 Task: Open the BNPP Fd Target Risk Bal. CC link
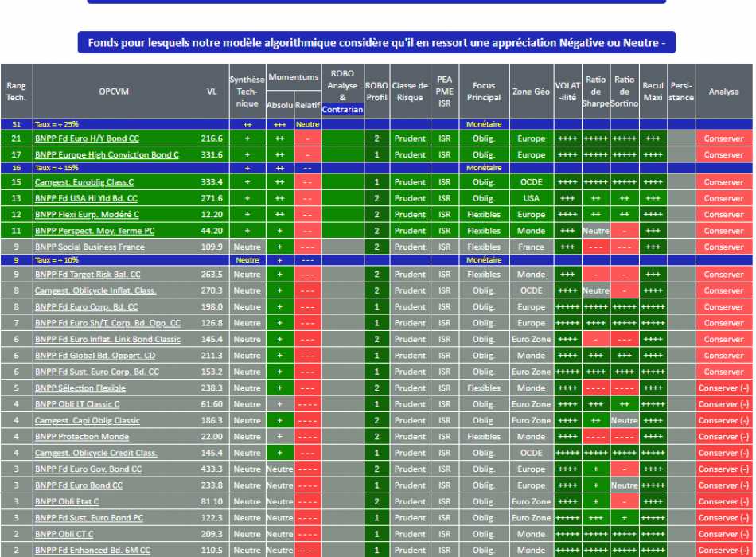coord(88,275)
